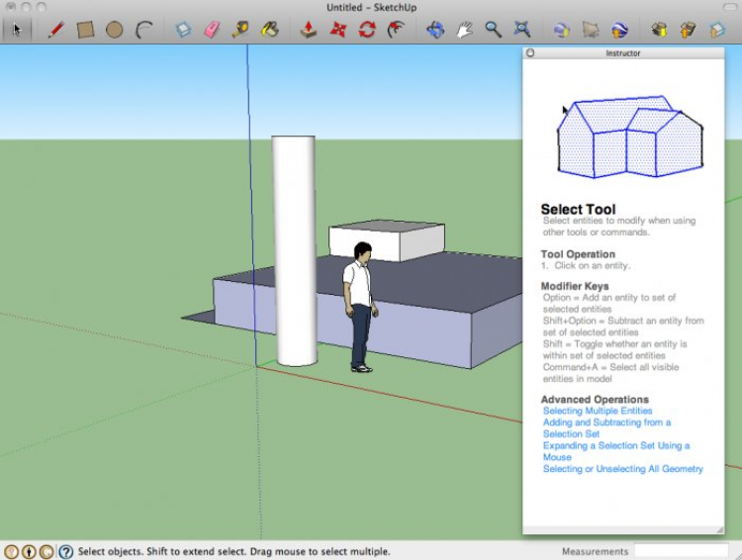Viewport: 742px width, 560px height.
Task: Choose the Paint Bucket tool
Action: (268, 30)
